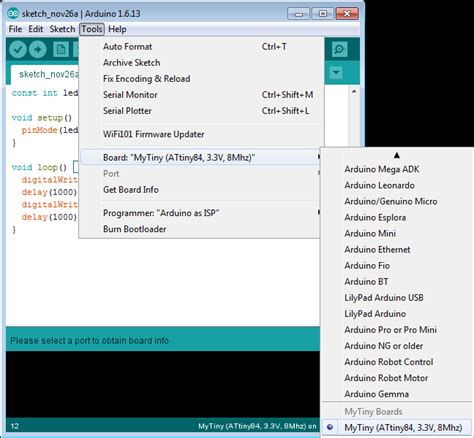Open the tab options dropdown arrow

click(x=336, y=72)
